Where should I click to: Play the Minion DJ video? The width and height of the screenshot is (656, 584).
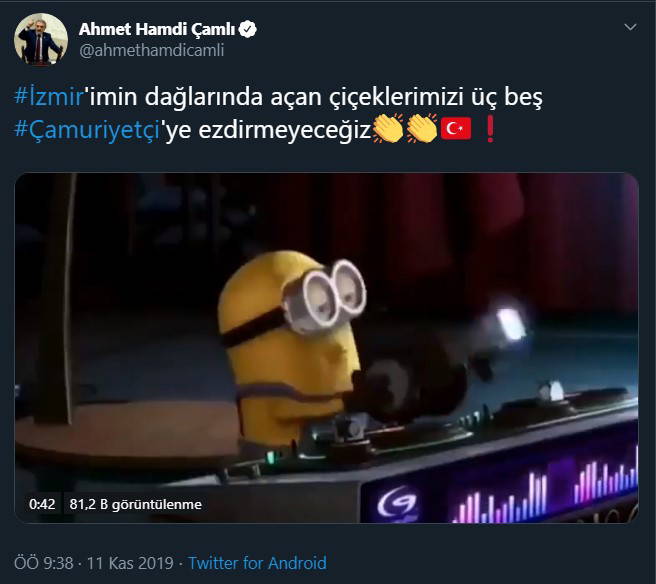coord(326,348)
